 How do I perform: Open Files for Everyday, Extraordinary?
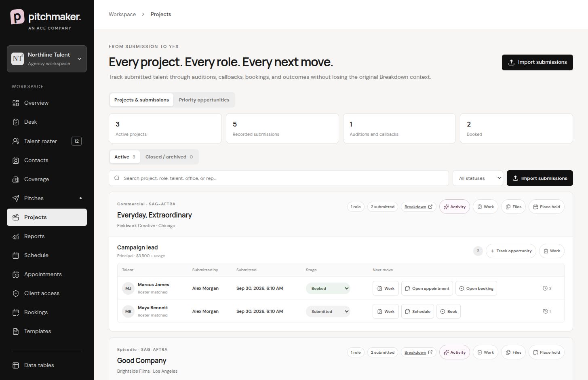pyautogui.click(x=513, y=207)
